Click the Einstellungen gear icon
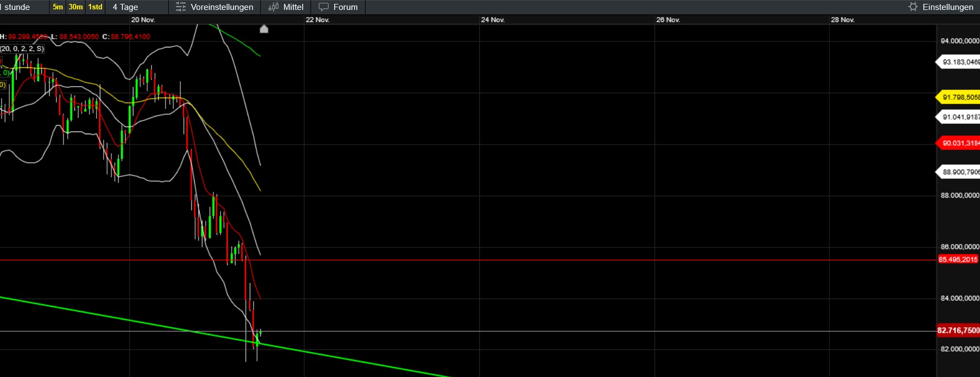Image resolution: width=980 pixels, height=377 pixels. pos(913,7)
